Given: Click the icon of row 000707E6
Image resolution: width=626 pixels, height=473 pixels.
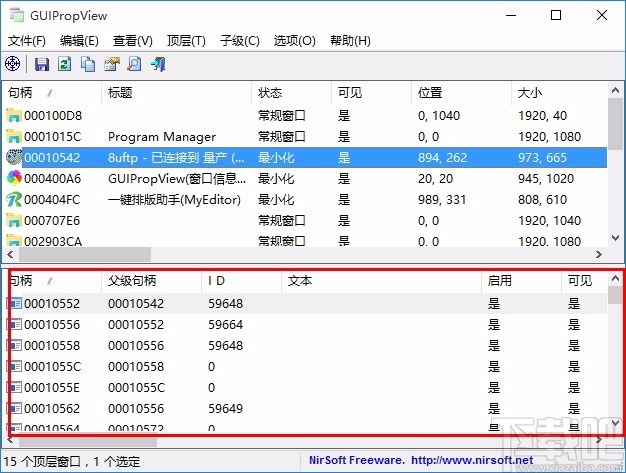Looking at the screenshot, I should pos(14,221).
